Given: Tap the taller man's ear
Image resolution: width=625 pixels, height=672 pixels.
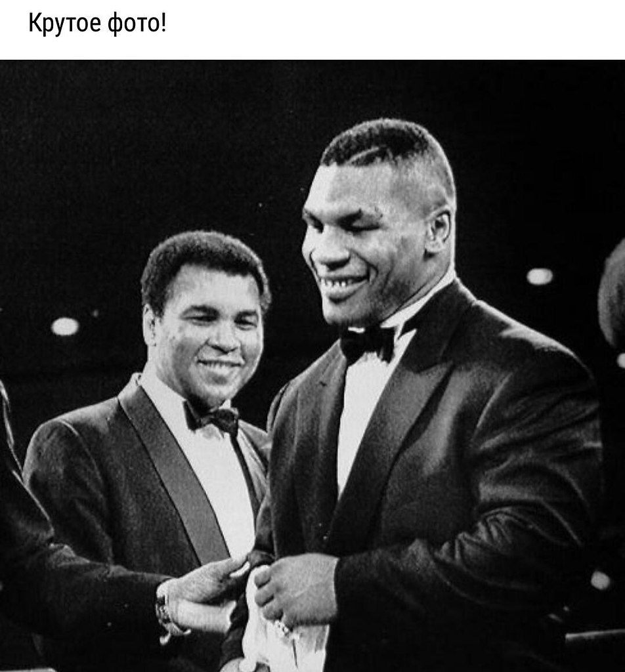Looking at the screenshot, I should pyautogui.click(x=438, y=232).
